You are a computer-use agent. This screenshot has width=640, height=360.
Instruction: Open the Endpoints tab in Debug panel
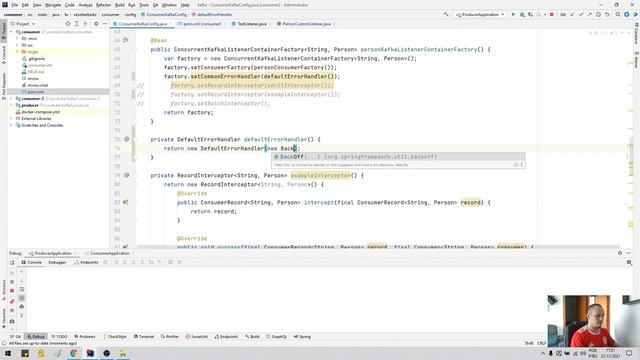86,262
